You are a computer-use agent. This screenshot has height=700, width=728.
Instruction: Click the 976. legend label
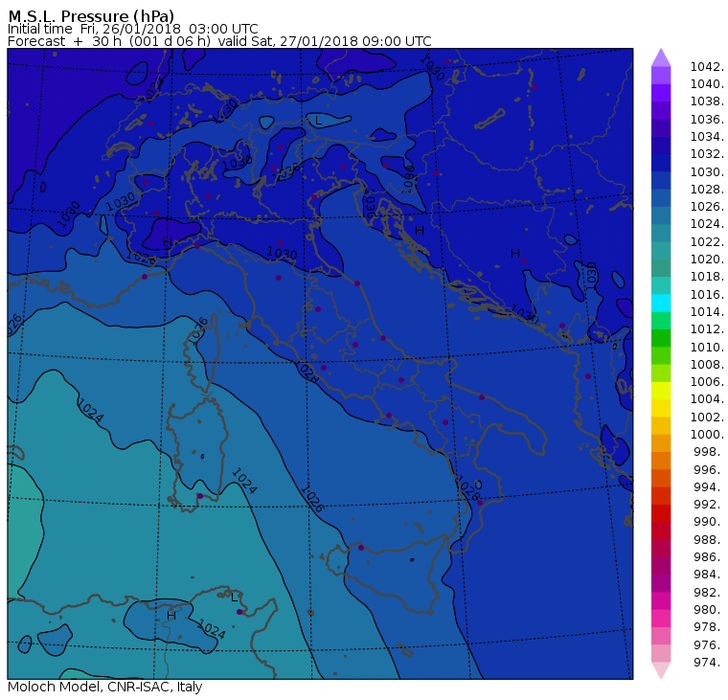coord(709,644)
